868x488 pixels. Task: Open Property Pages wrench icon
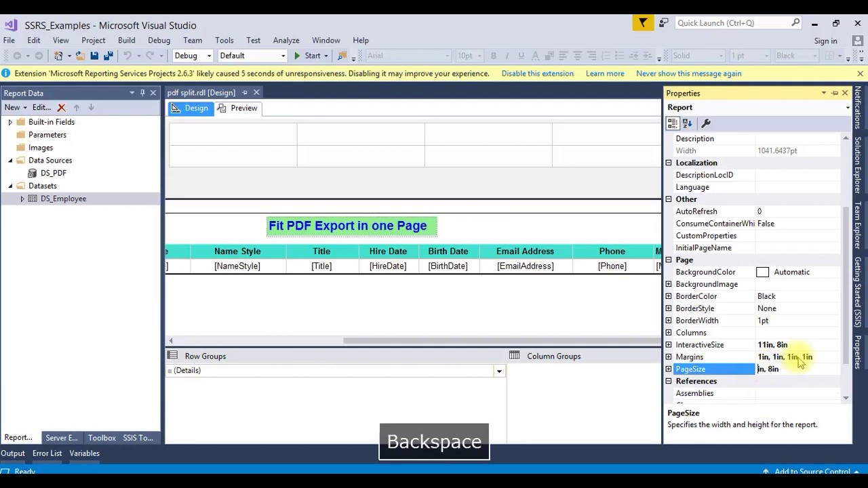coord(706,123)
